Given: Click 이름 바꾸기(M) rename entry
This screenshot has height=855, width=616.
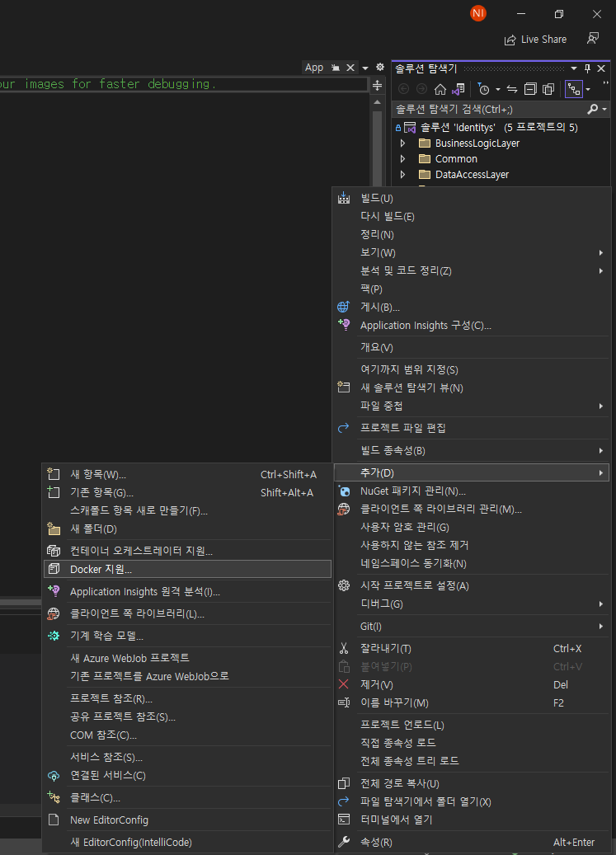Looking at the screenshot, I should (472, 702).
